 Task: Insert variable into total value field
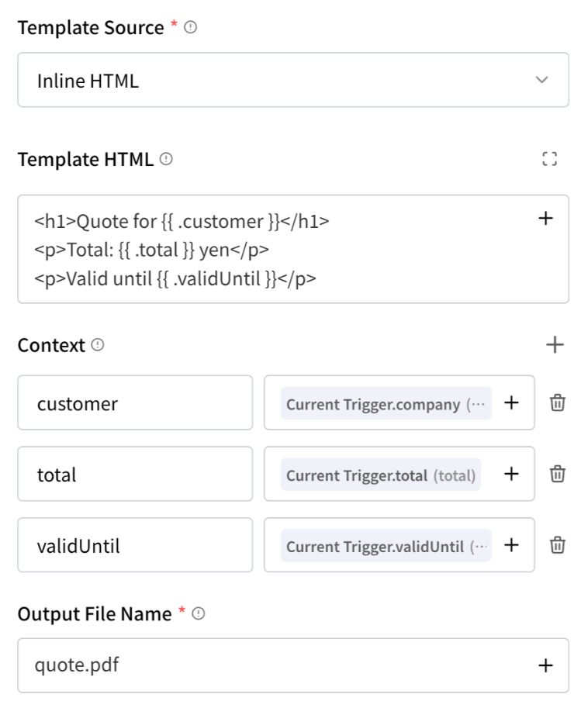point(511,474)
